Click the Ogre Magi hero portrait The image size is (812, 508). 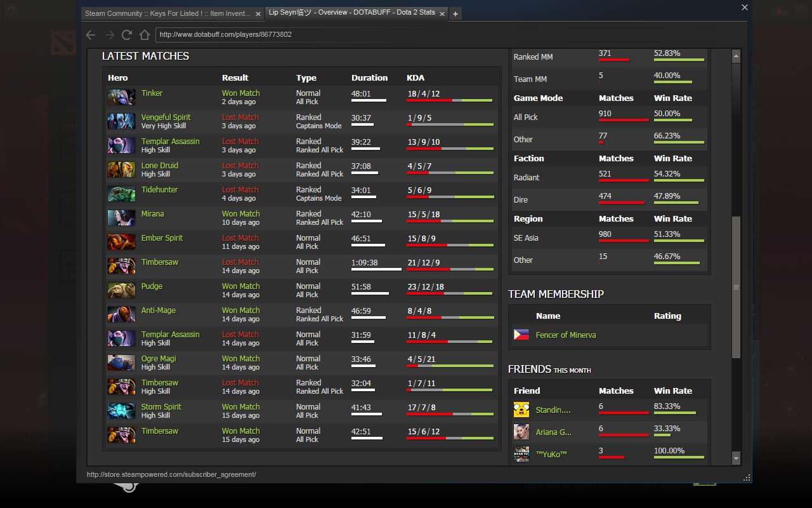click(121, 363)
